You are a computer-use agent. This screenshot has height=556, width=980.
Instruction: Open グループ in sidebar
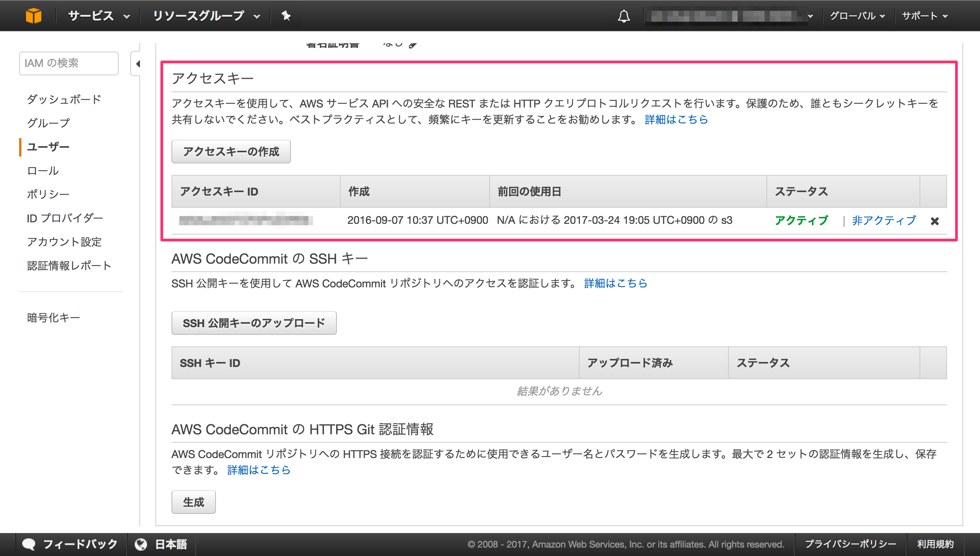[48, 123]
